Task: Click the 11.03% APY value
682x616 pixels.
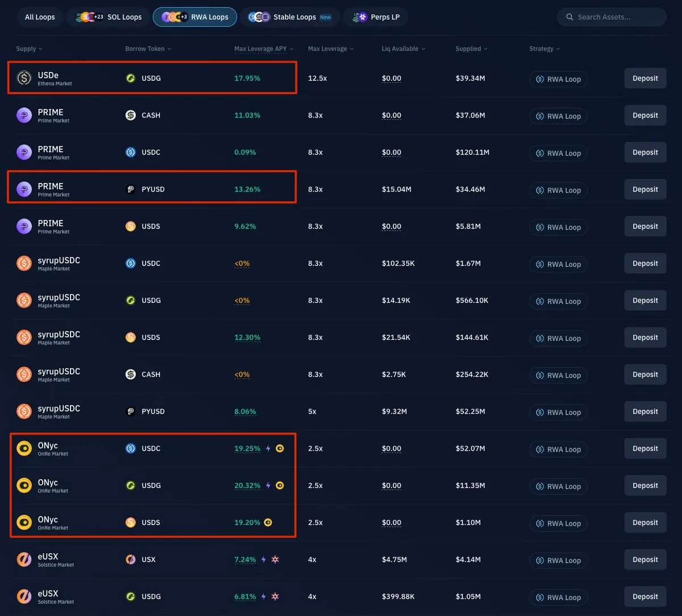Action: [247, 115]
